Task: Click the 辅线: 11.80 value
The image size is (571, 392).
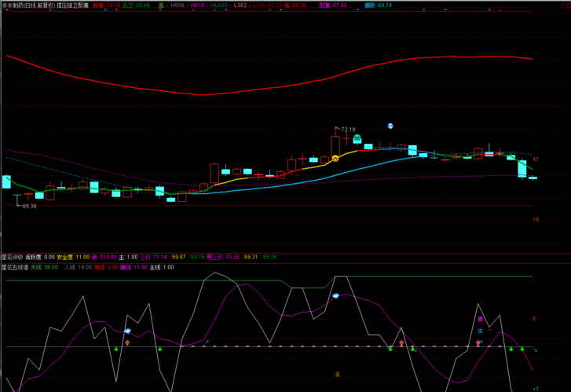Action: pyautogui.click(x=134, y=267)
